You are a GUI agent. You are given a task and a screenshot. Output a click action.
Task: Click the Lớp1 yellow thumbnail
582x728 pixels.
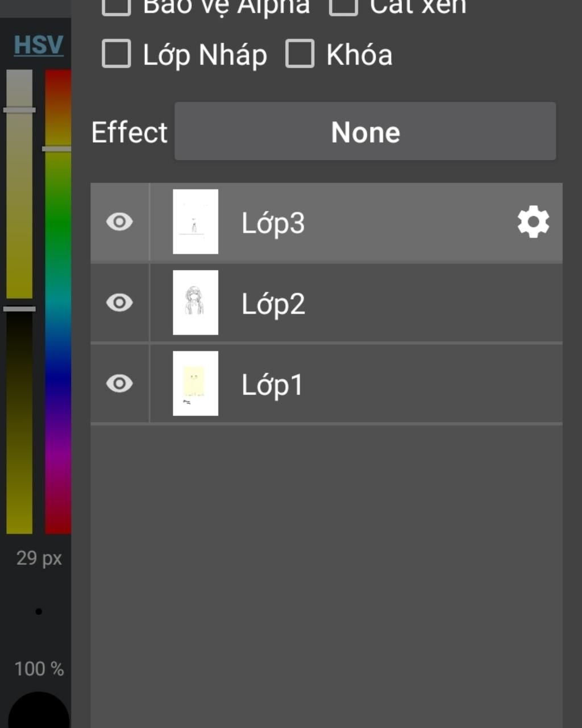(x=196, y=383)
